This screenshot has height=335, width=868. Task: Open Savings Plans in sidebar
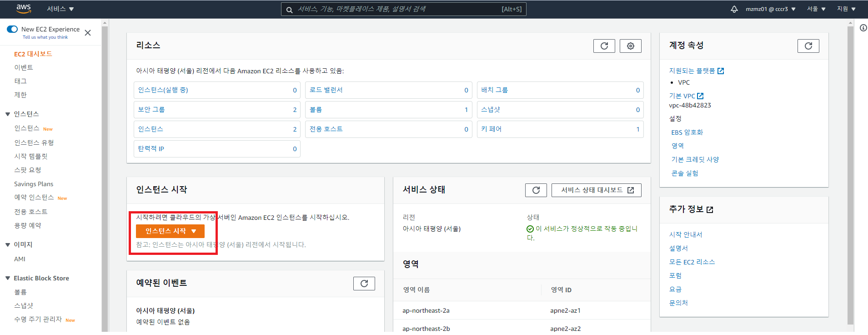point(34,184)
